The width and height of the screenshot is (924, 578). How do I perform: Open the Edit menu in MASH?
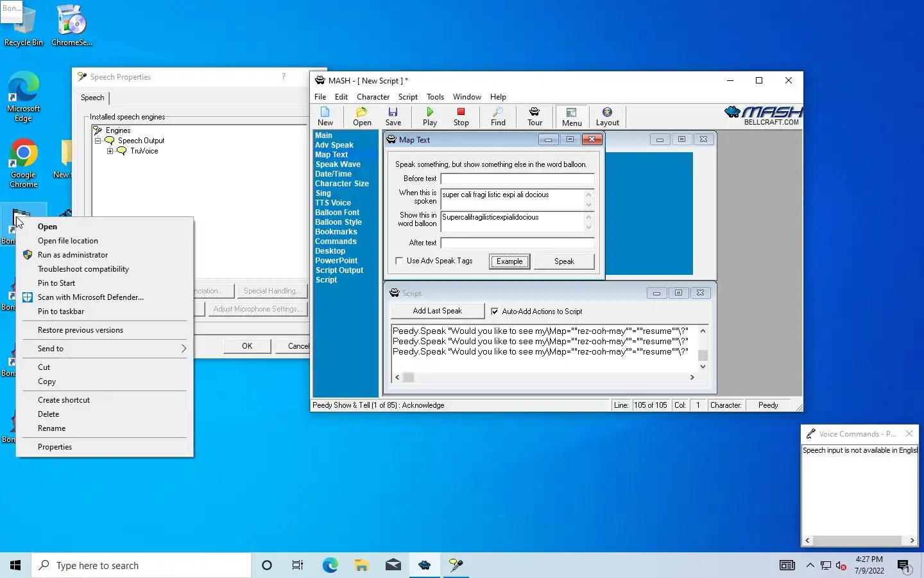coord(341,97)
